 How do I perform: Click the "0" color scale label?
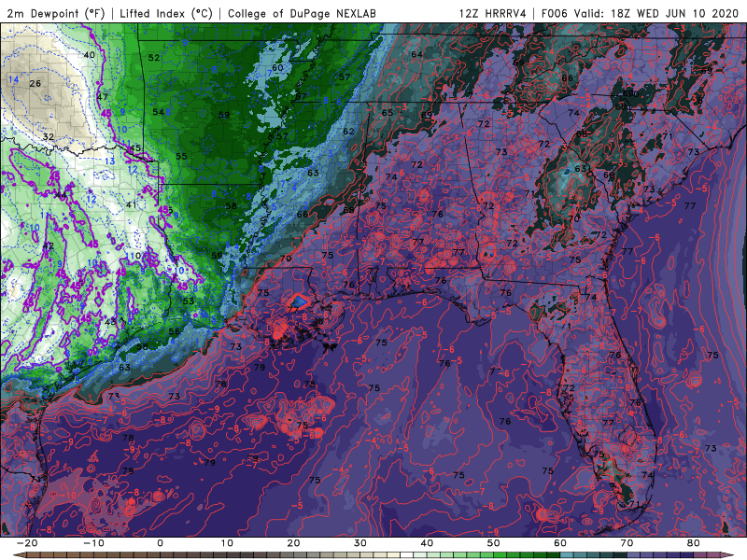coord(160,543)
